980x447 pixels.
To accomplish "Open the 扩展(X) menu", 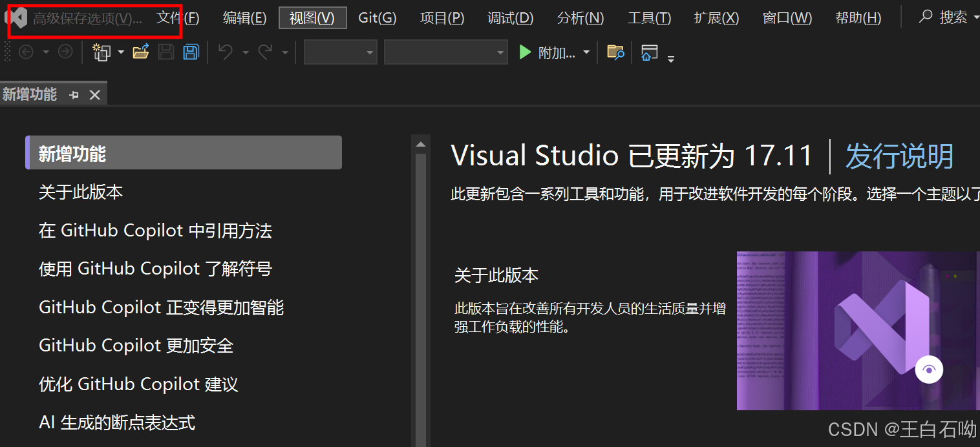I will (x=716, y=17).
